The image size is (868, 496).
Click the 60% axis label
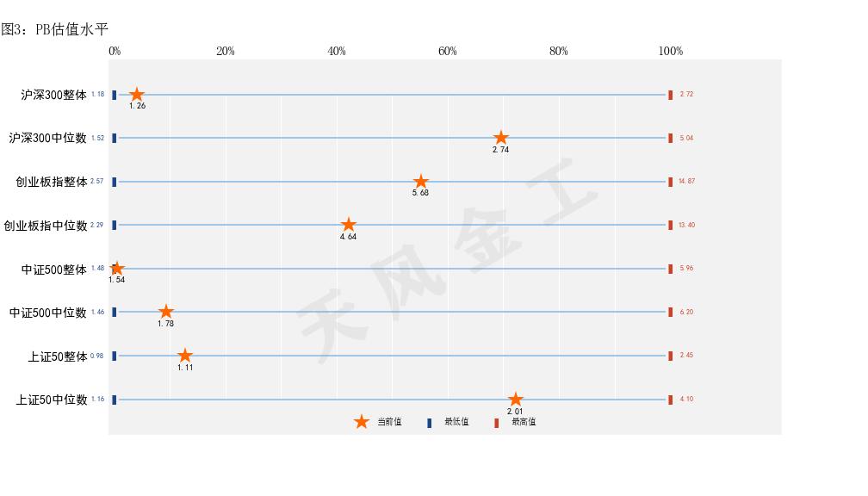447,51
